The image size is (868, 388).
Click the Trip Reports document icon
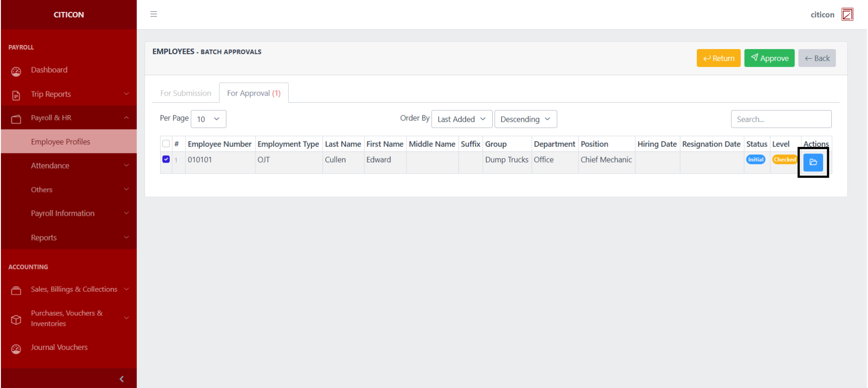16,95
